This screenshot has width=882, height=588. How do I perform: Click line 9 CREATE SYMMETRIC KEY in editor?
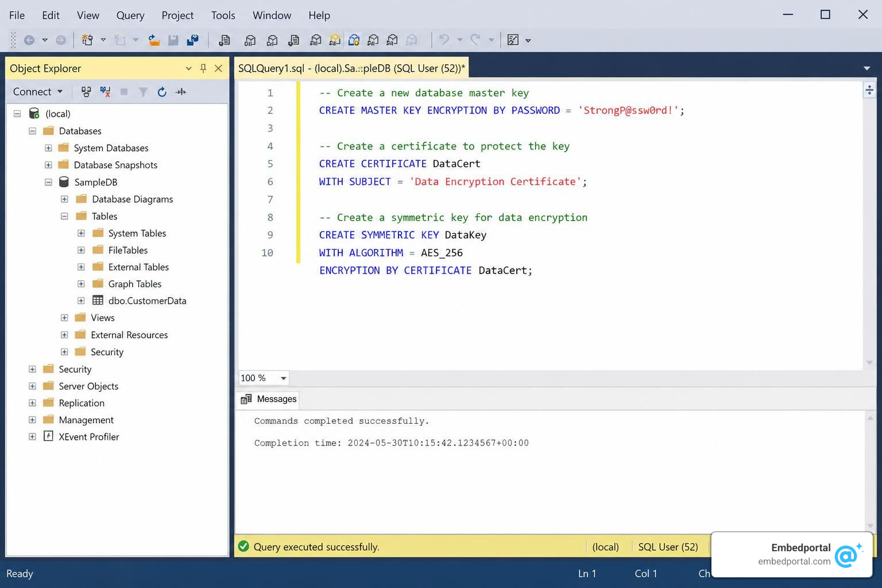403,235
